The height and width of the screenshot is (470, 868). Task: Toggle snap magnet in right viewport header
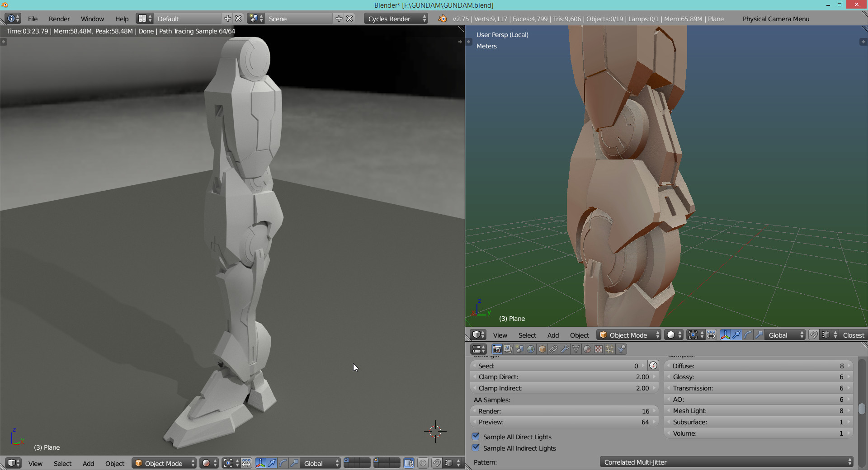coord(814,335)
